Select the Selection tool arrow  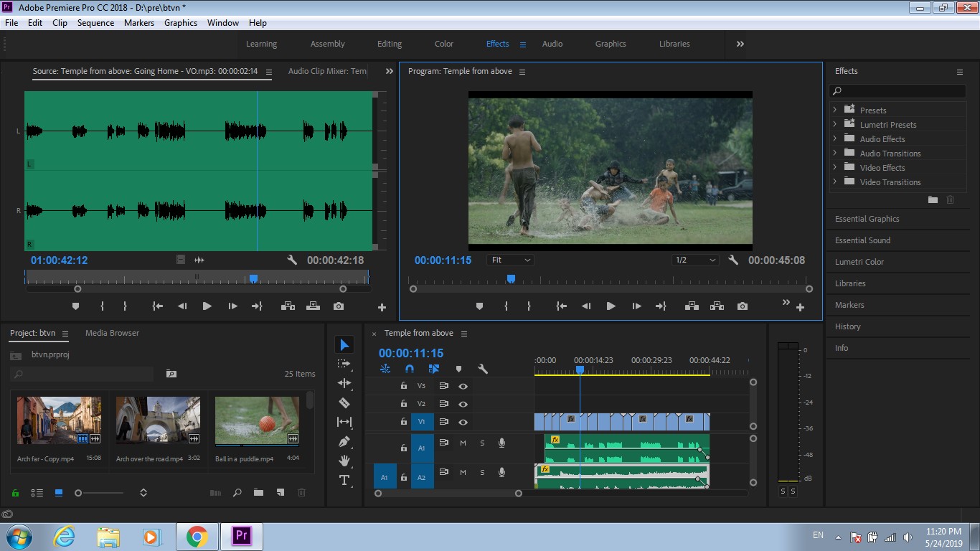click(x=344, y=345)
